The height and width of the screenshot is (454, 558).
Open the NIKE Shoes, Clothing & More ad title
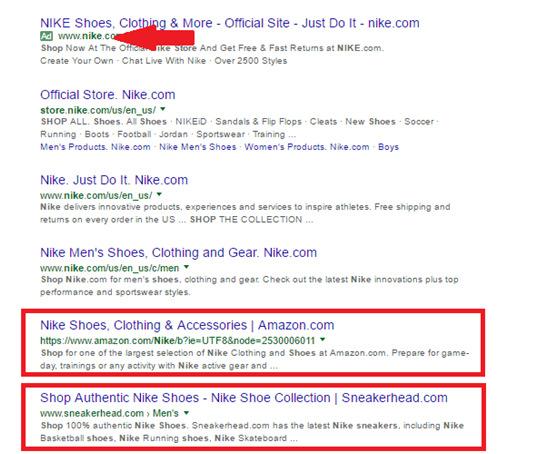point(230,23)
